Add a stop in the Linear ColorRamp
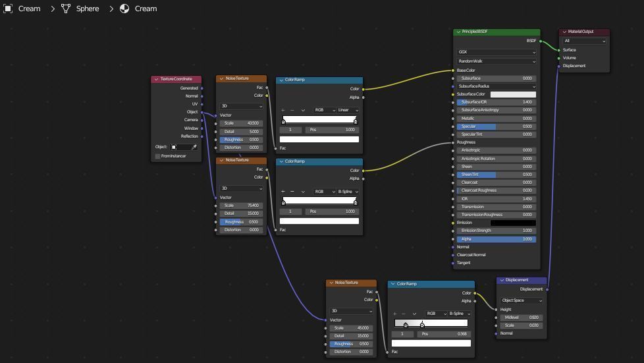 pyautogui.click(x=283, y=110)
